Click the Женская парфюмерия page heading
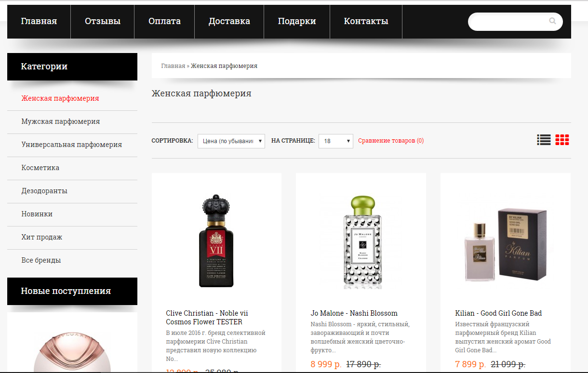 201,93
